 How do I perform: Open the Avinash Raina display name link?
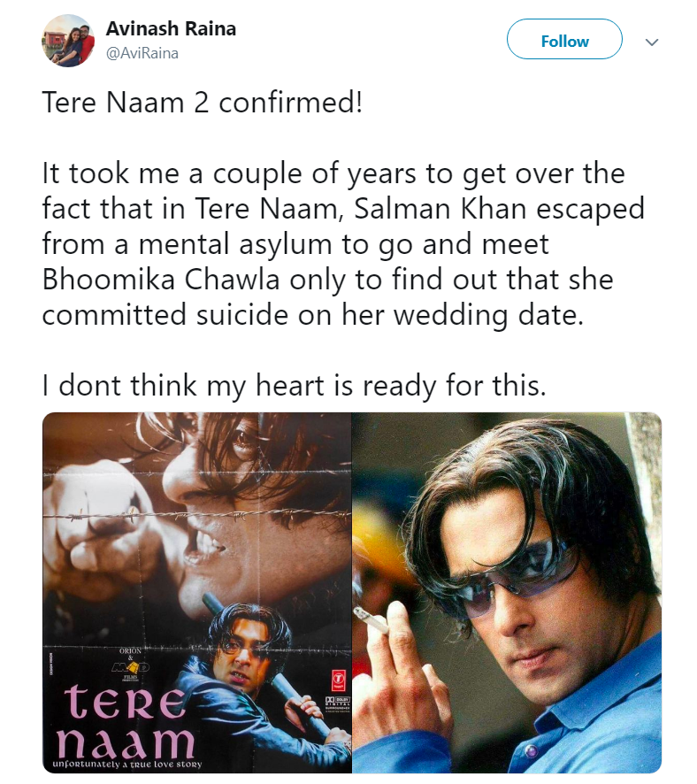coord(171,28)
